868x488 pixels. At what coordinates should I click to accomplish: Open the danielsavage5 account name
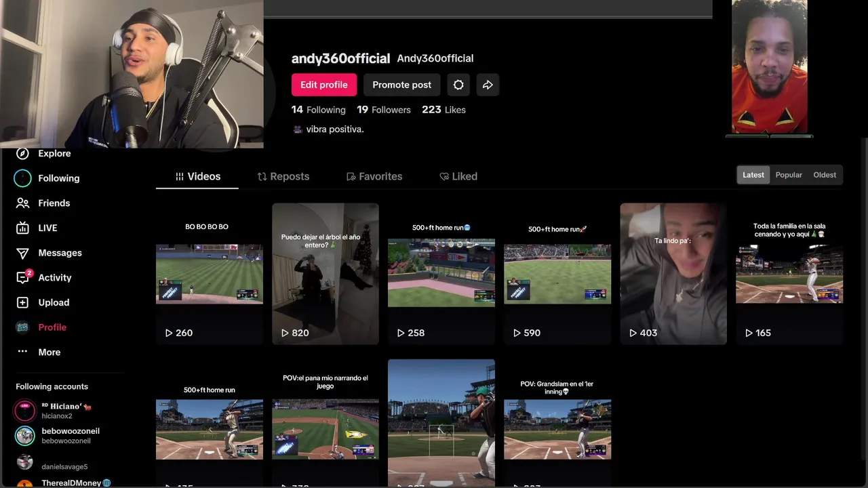click(x=64, y=467)
